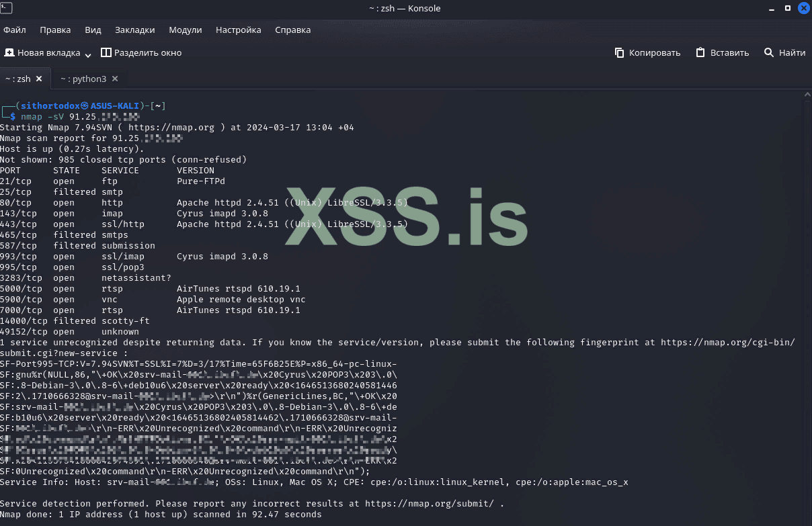Close the Konsole window
Image resolution: width=812 pixels, height=526 pixels.
click(x=803, y=8)
